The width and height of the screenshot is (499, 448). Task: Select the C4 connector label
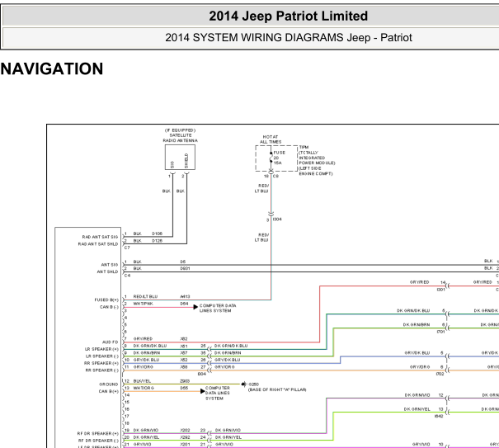[x=127, y=276]
